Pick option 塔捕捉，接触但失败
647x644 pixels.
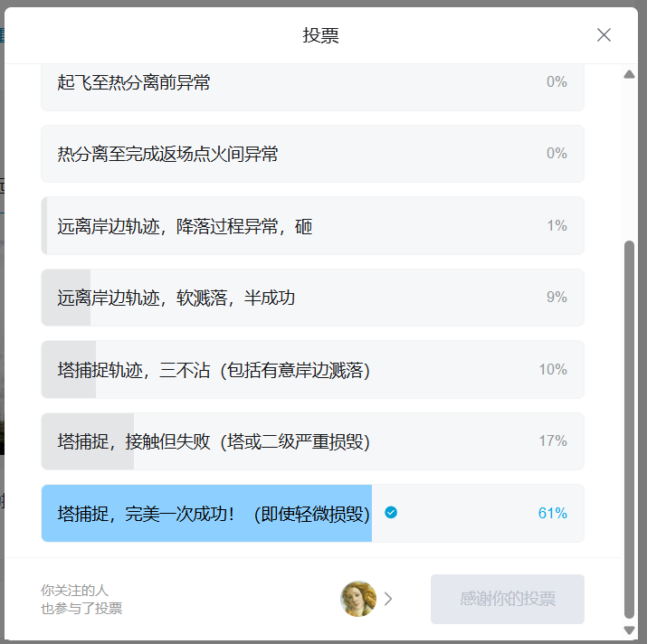pyautogui.click(x=312, y=441)
